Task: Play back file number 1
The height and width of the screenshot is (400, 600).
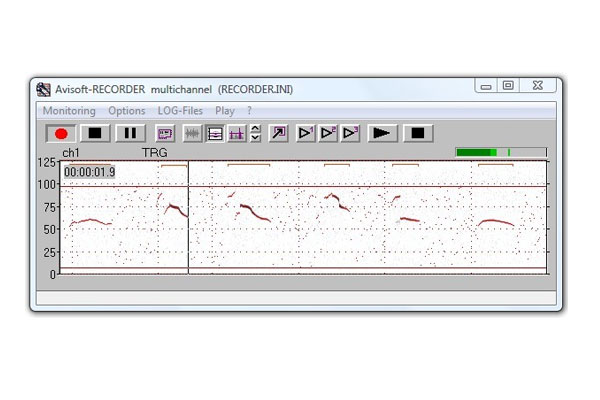Action: pos(305,134)
